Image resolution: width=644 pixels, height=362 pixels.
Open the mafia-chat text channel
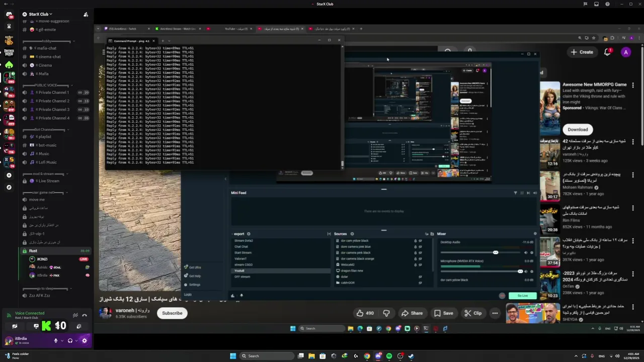[55, 48]
